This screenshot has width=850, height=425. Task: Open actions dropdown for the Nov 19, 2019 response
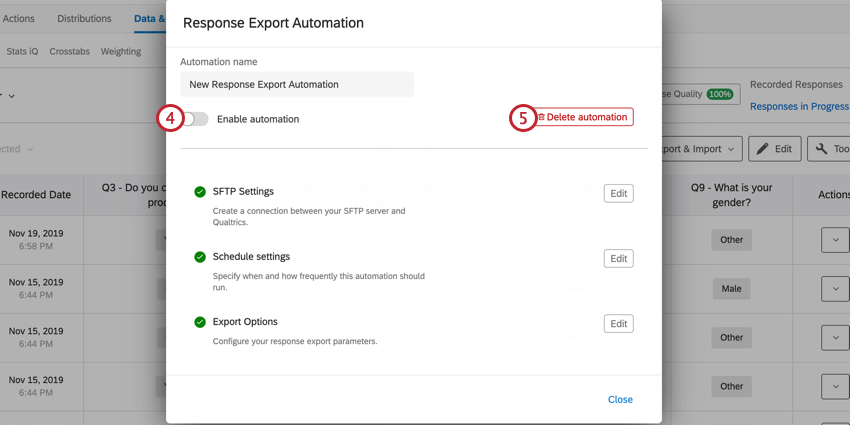(835, 240)
